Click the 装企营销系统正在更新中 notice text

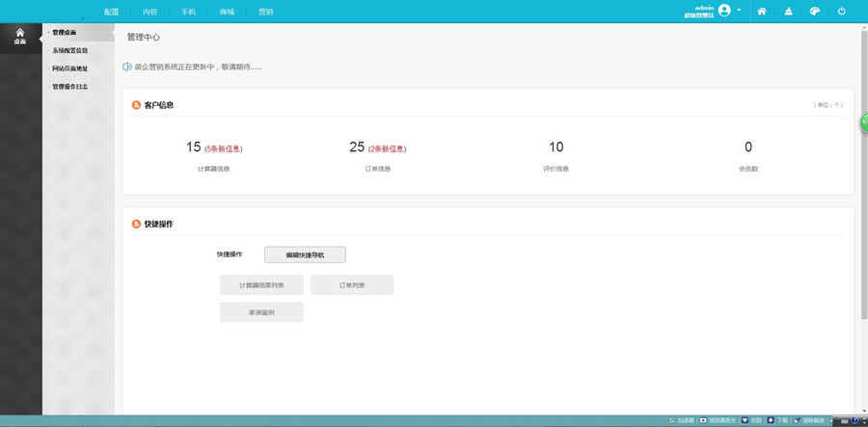pos(198,67)
